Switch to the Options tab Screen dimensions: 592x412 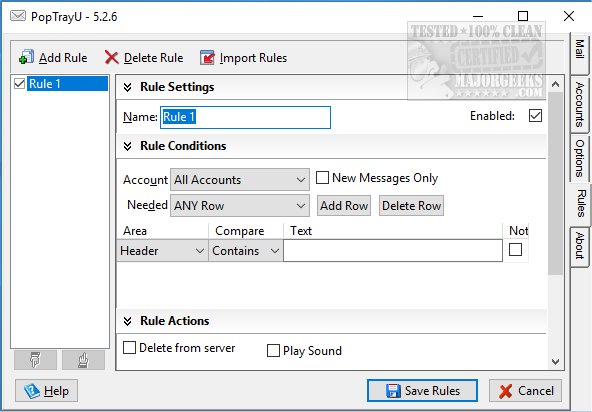click(x=580, y=159)
